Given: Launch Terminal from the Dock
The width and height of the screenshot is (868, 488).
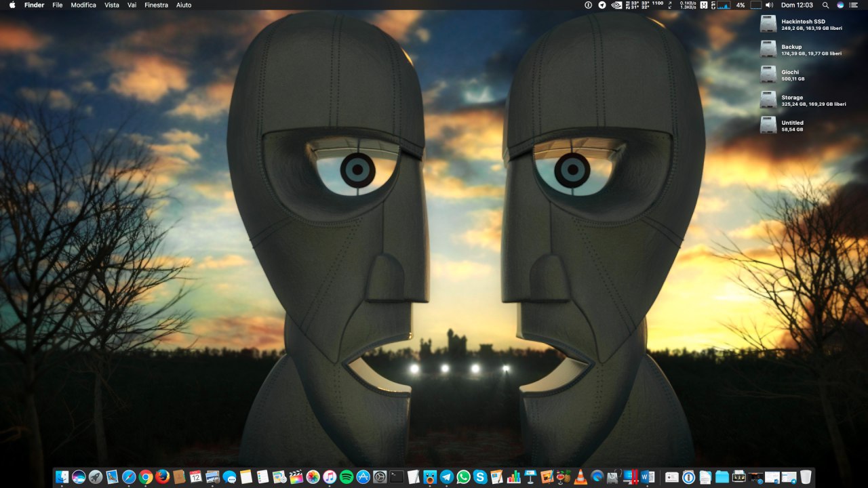Looking at the screenshot, I should tap(397, 477).
